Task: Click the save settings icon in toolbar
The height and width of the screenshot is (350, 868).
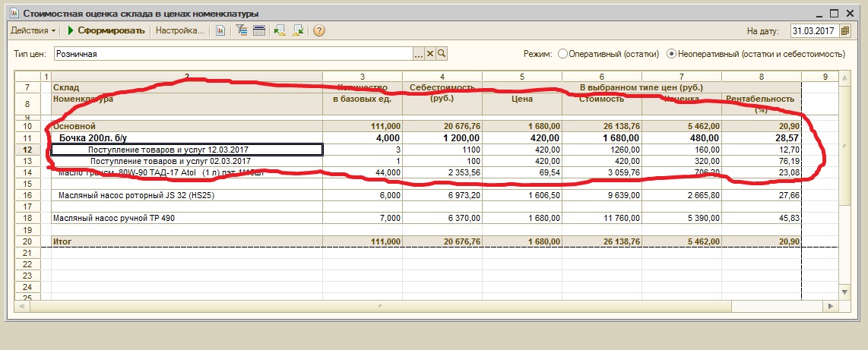Action: pos(298,31)
